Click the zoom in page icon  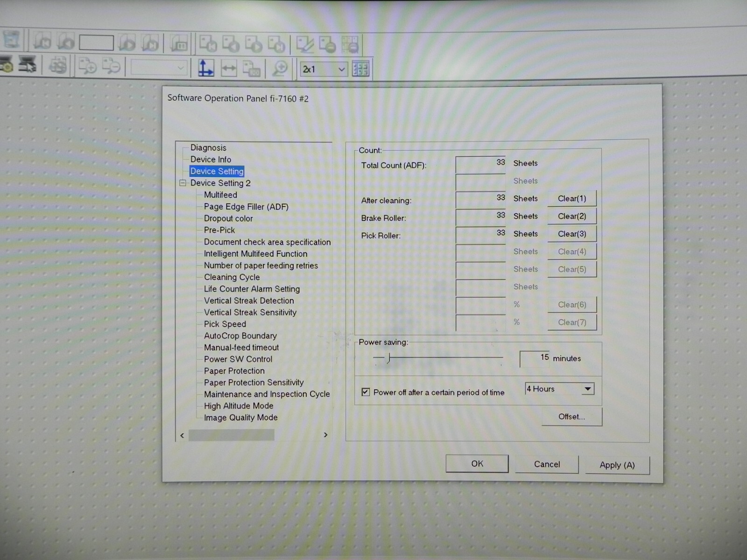point(87,66)
